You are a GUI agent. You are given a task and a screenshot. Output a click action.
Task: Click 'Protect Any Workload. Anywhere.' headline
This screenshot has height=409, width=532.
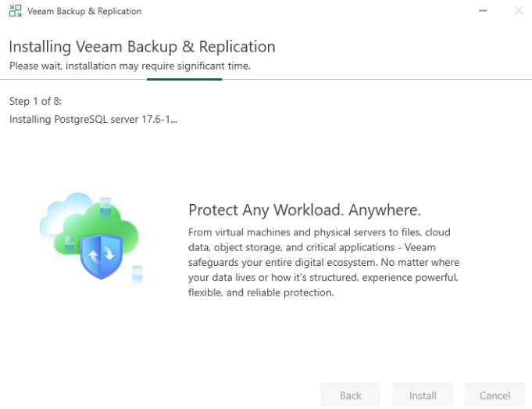click(305, 210)
